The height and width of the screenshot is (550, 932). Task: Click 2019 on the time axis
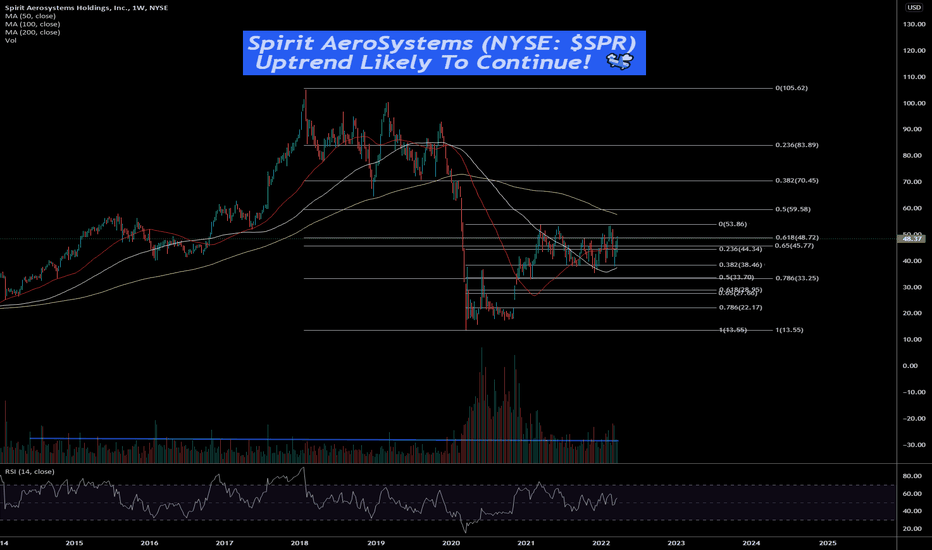click(376, 543)
